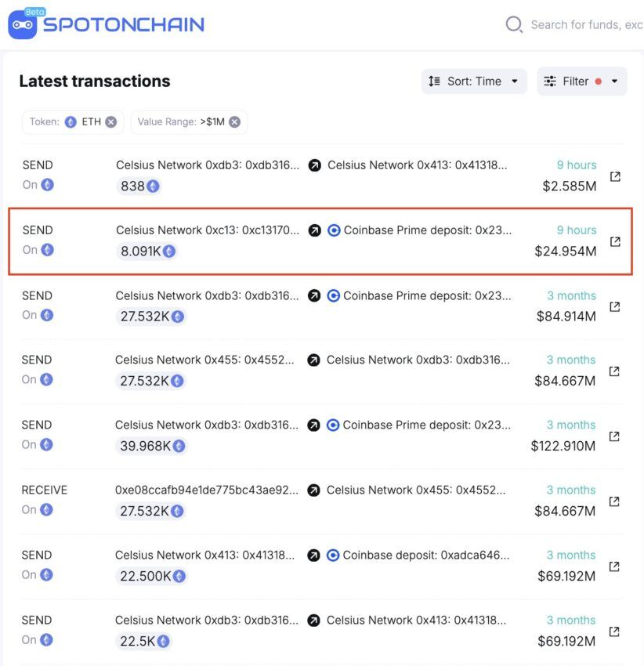Click in the search for funds field
Screen dimensions: 644x666
point(585,25)
